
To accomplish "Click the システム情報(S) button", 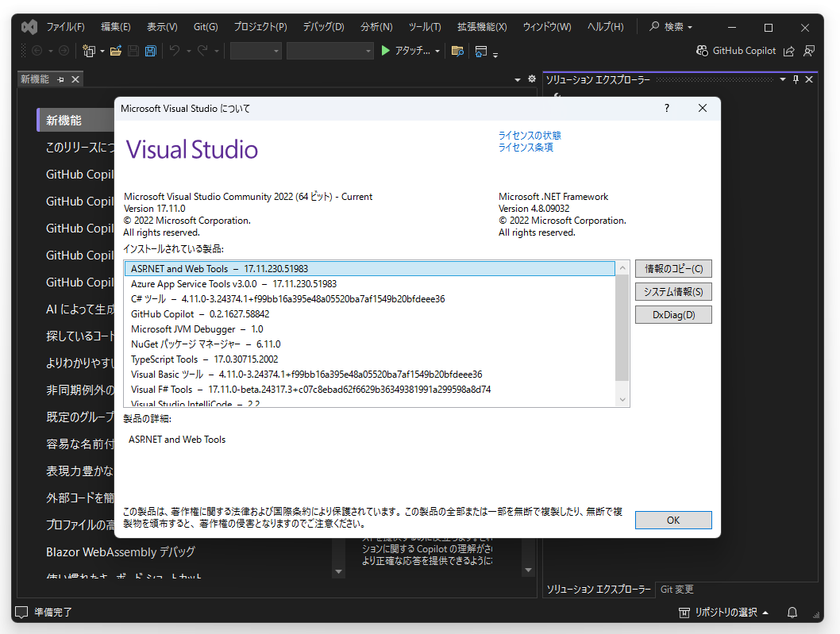I will (672, 291).
